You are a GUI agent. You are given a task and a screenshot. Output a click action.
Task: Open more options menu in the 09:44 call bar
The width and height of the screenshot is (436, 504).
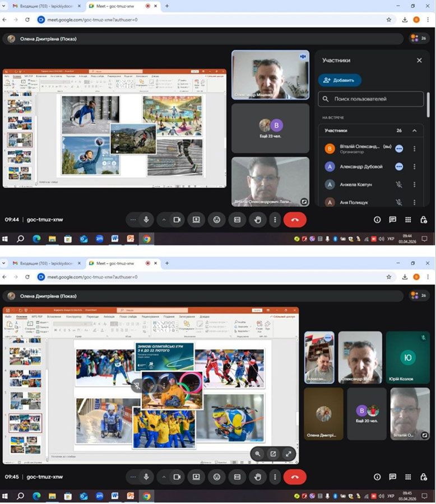(x=275, y=220)
